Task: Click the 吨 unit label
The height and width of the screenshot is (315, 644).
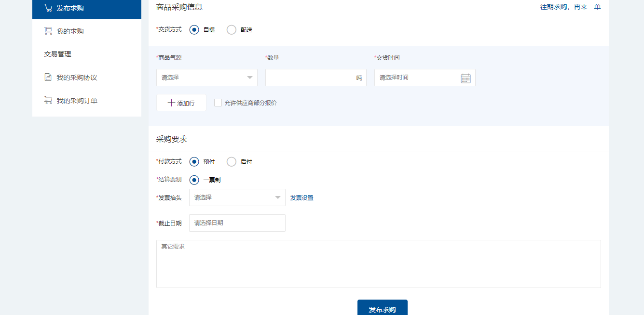Action: [359, 78]
